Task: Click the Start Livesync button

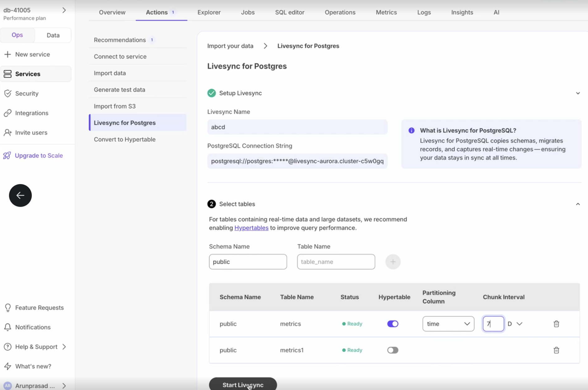Action: pyautogui.click(x=243, y=385)
